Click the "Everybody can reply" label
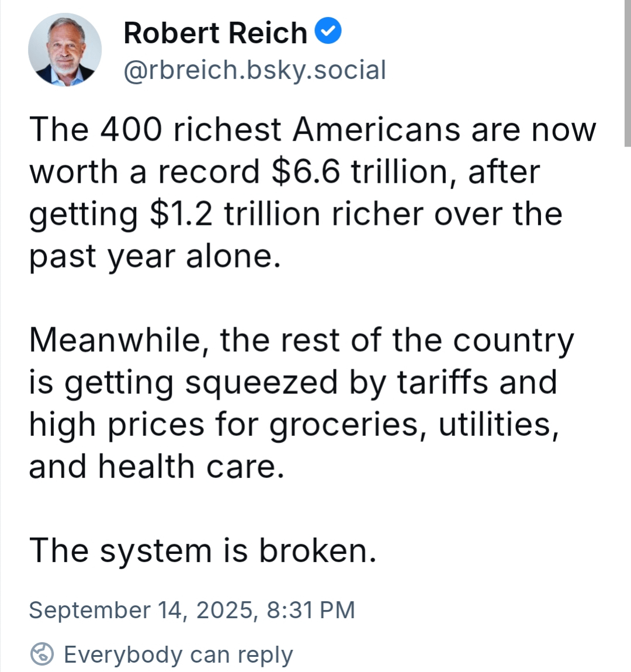 tap(178, 654)
